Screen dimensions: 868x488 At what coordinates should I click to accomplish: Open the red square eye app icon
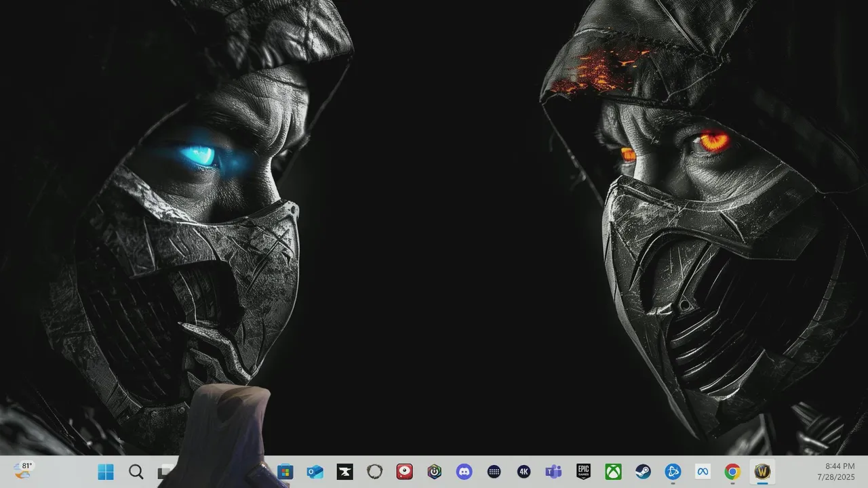click(x=405, y=472)
